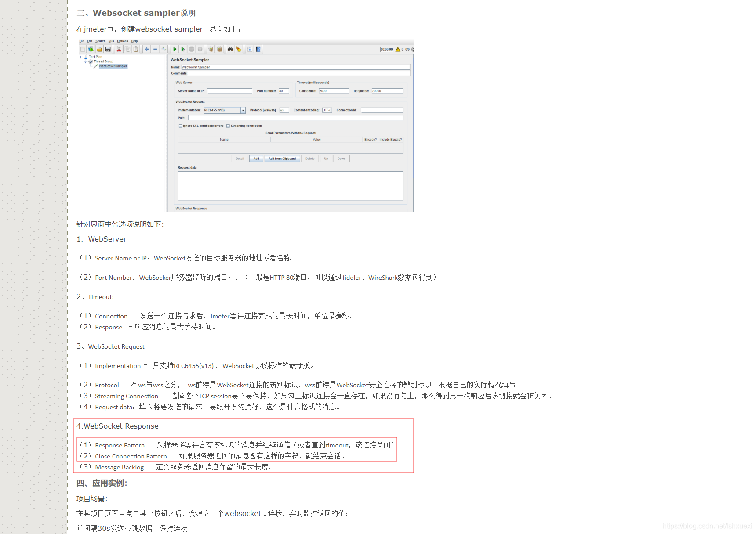Image resolution: width=756 pixels, height=534 pixels.
Task: Click the Cut (scissors) toolbar icon
Action: [x=119, y=49]
